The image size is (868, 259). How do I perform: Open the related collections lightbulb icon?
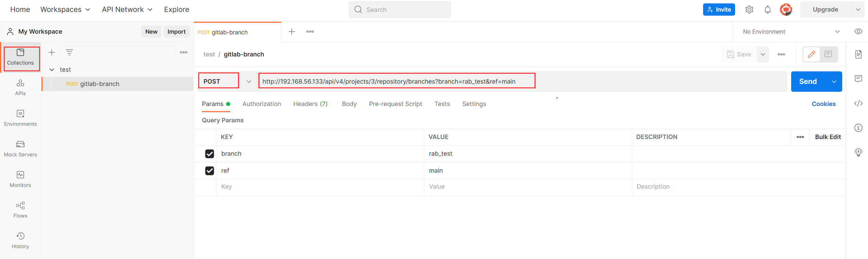(x=858, y=152)
